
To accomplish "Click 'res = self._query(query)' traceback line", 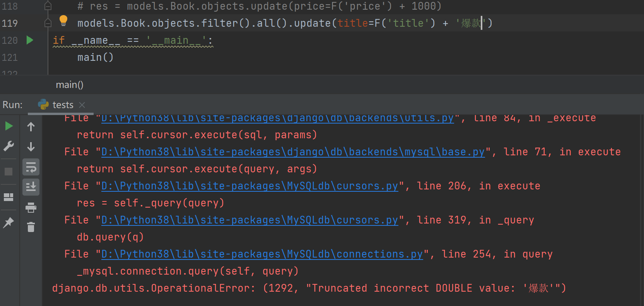I will (x=150, y=203).
